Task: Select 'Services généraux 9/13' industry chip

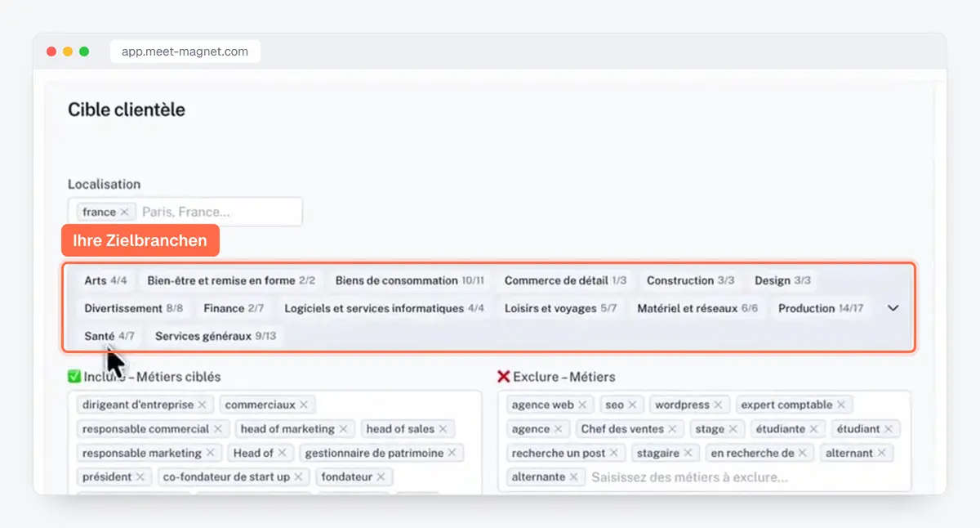Action: tap(216, 336)
